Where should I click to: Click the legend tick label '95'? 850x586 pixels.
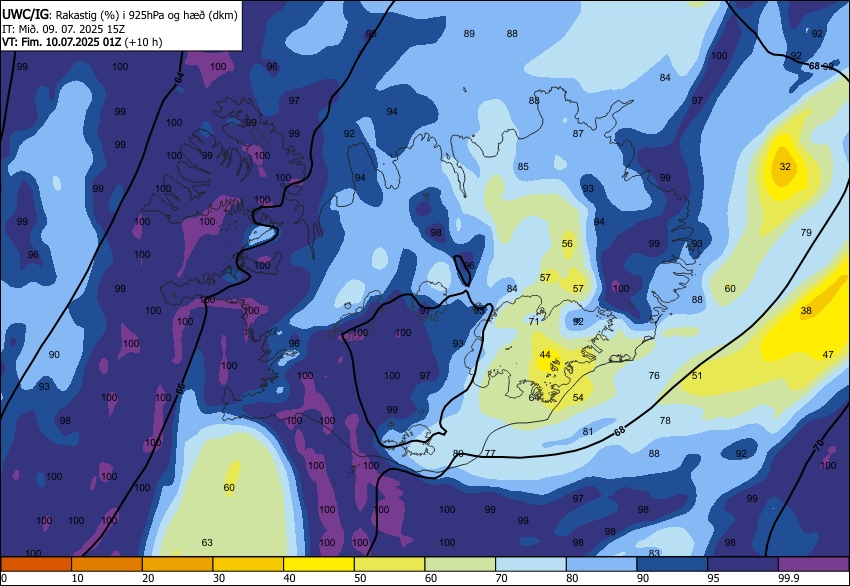(713, 578)
